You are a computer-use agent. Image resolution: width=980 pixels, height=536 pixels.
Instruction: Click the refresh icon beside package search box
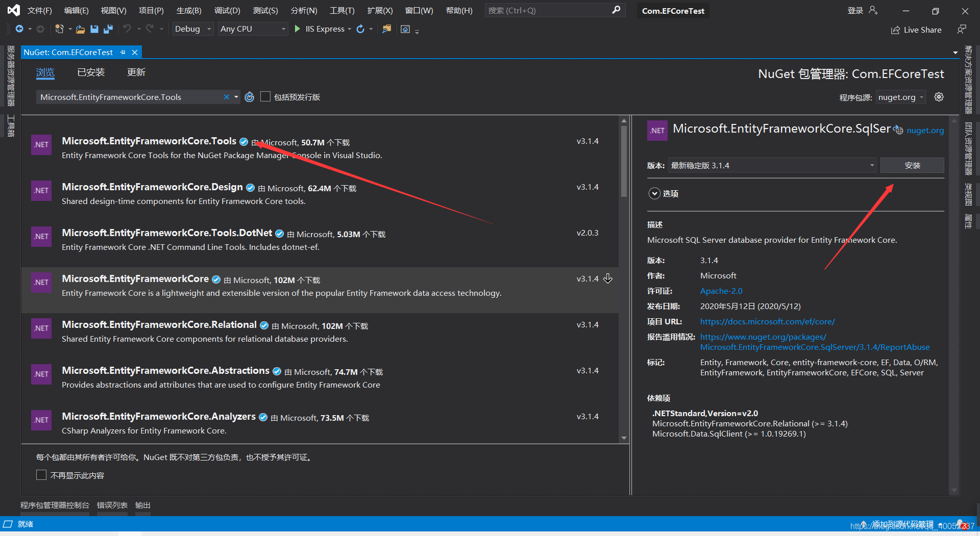[249, 97]
